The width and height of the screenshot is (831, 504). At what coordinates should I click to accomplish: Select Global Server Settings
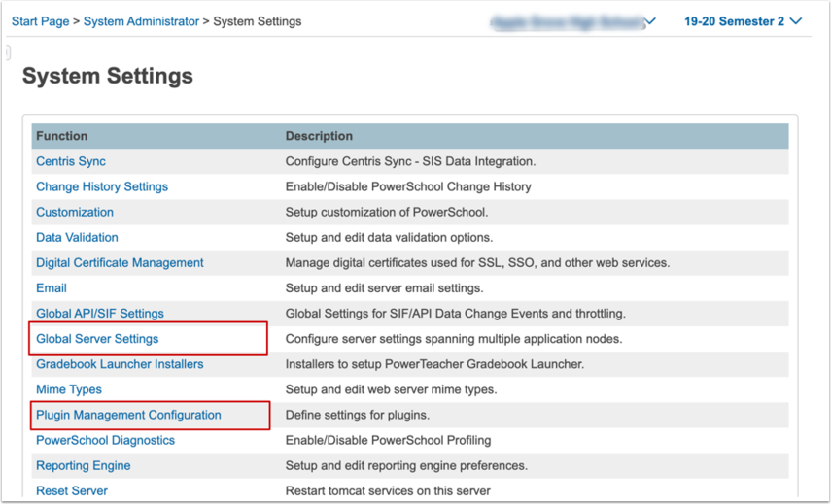click(97, 339)
